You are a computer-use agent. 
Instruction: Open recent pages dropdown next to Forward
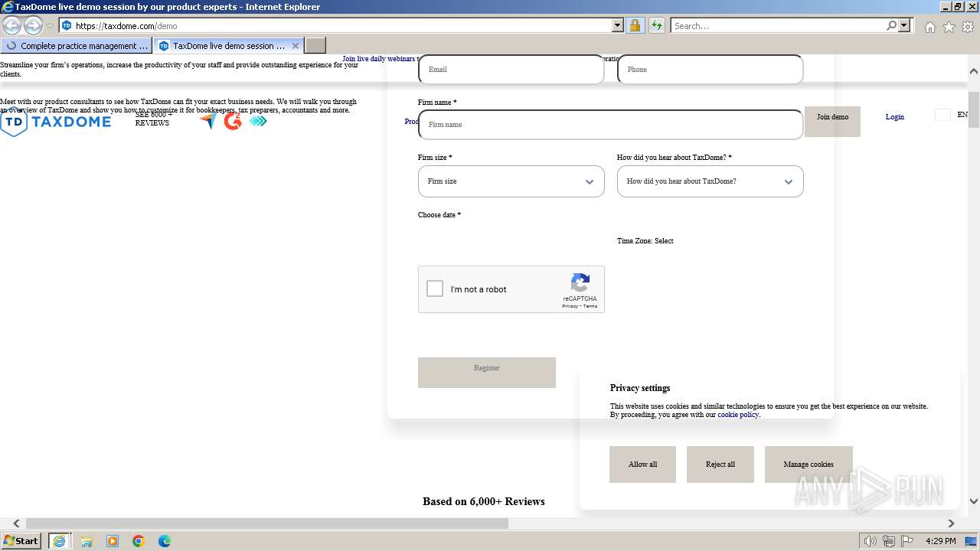click(51, 26)
